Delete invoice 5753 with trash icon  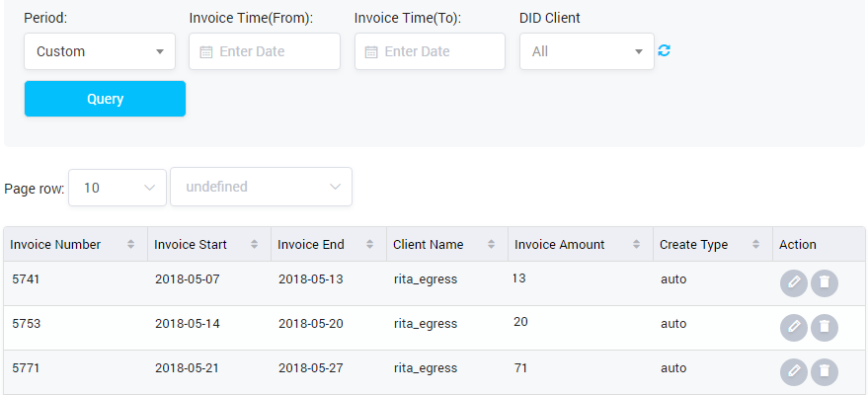tap(825, 328)
